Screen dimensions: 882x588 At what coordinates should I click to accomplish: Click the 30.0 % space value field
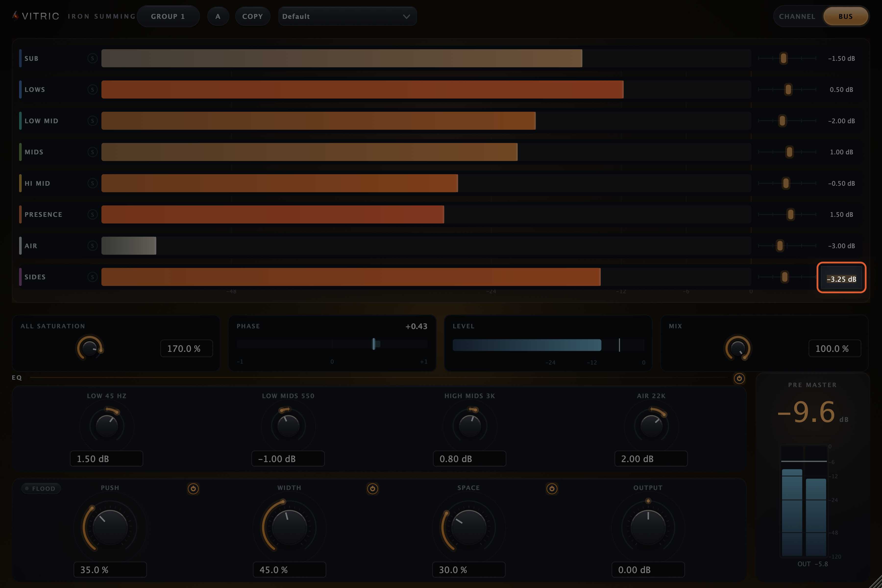point(469,570)
